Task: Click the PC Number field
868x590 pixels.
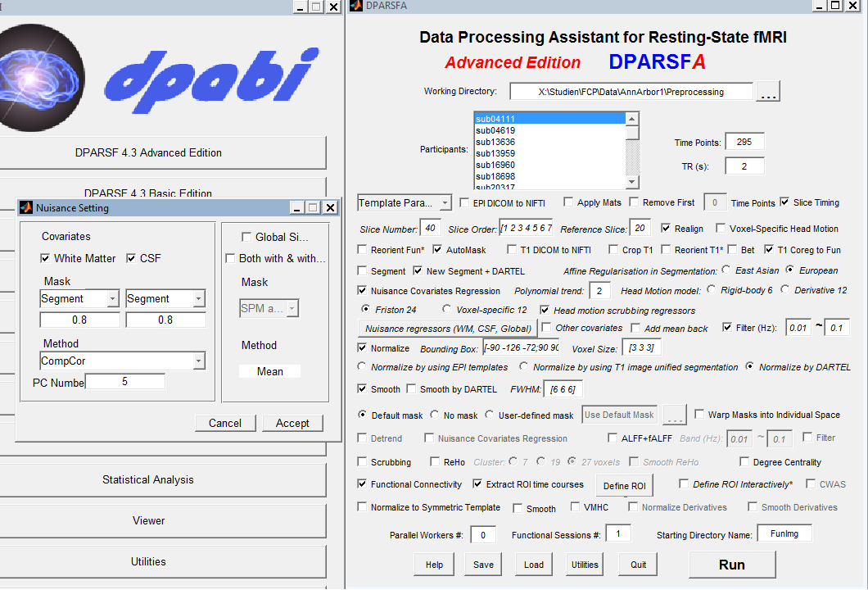Action: click(x=124, y=382)
